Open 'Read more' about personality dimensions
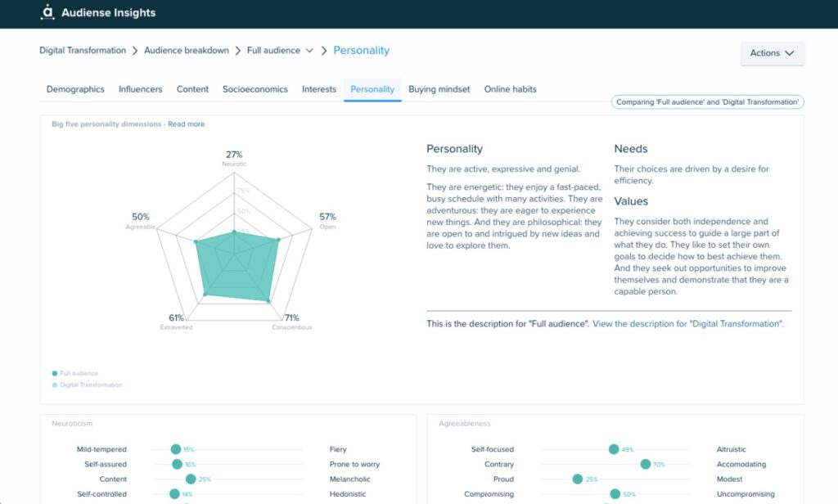 187,123
